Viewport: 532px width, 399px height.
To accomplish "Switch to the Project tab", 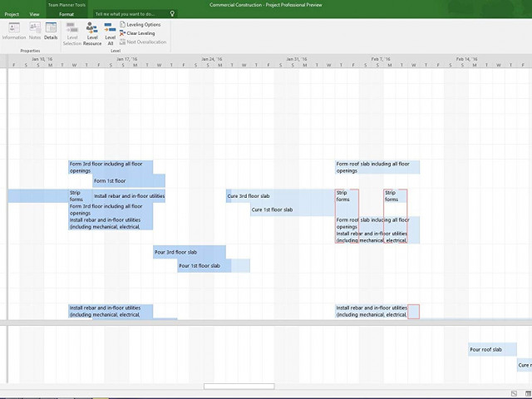I will [12, 14].
